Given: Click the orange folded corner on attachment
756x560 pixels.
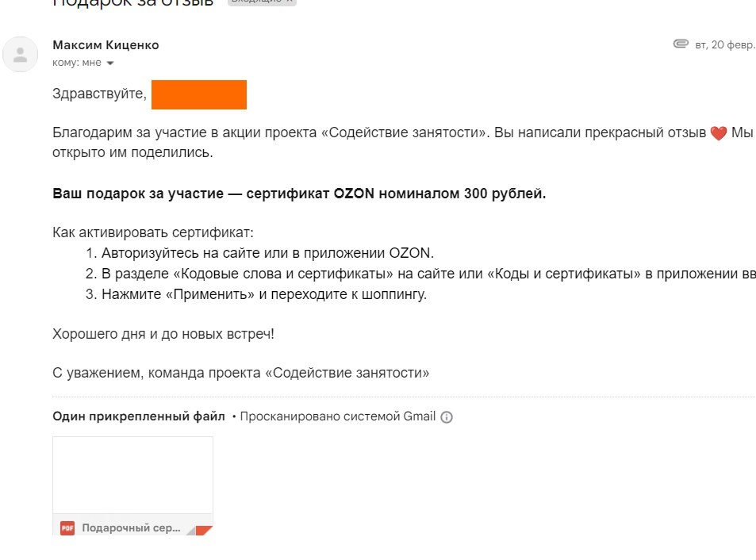Looking at the screenshot, I should pyautogui.click(x=205, y=530).
